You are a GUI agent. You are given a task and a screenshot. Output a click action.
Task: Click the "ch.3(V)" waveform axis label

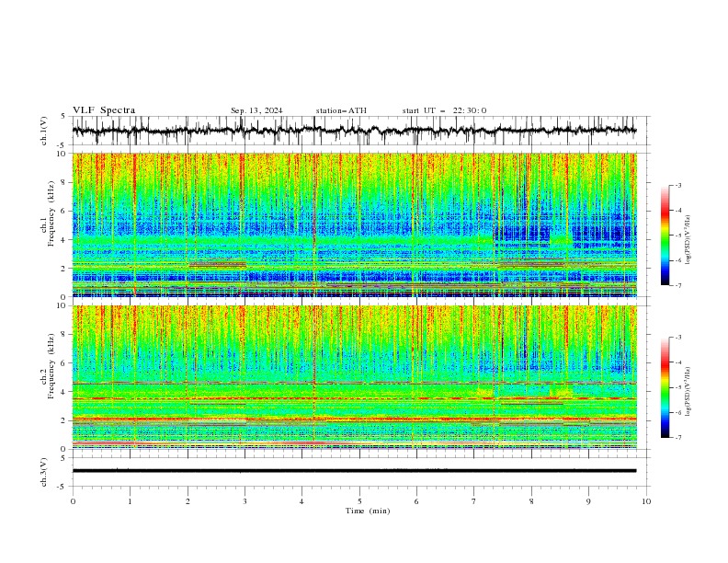coord(44,472)
